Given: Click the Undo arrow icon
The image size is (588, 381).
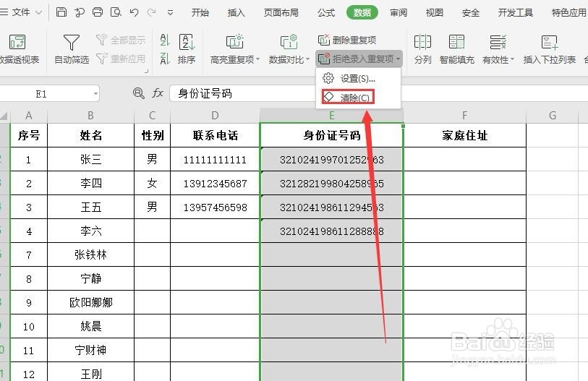Looking at the screenshot, I should click(134, 12).
